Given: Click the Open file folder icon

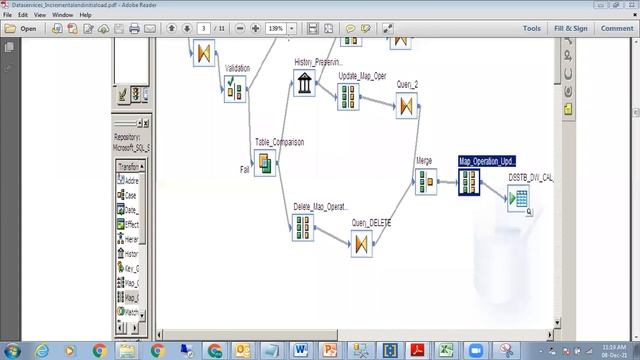Looking at the screenshot, I should pos(10,29).
